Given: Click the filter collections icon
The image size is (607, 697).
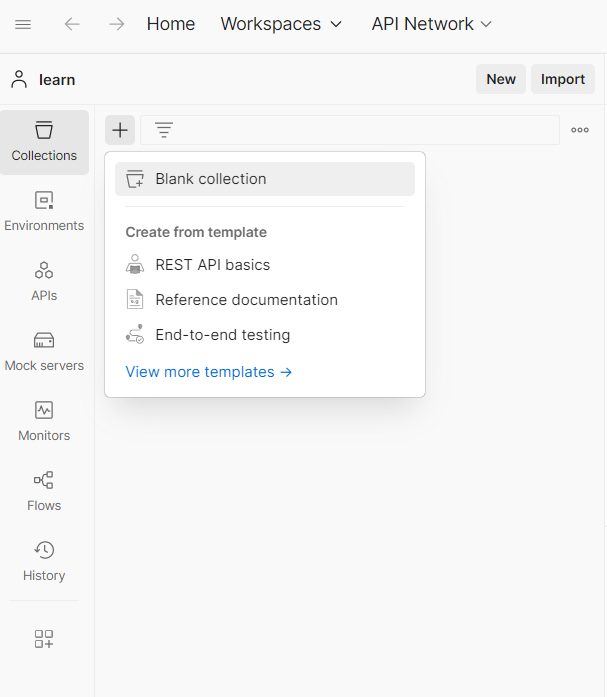Looking at the screenshot, I should coord(164,130).
